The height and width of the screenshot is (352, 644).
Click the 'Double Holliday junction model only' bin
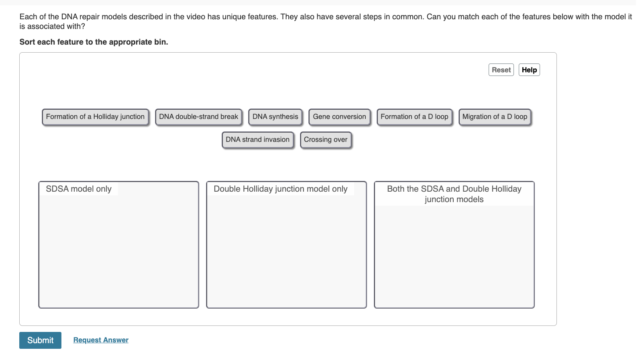pyautogui.click(x=287, y=245)
